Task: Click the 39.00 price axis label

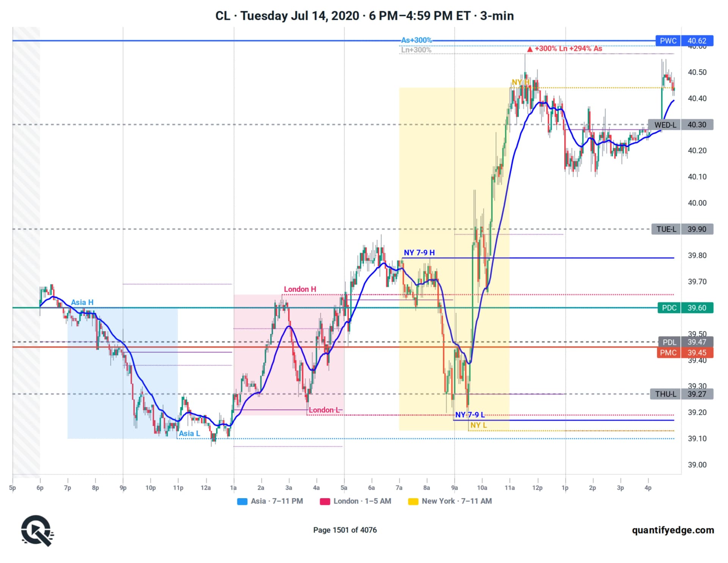Action: (x=697, y=465)
